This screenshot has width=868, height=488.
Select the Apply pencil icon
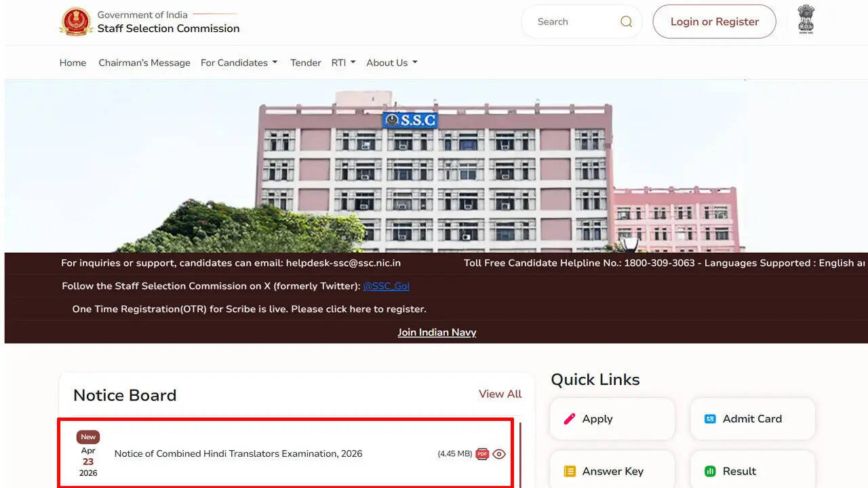(x=571, y=418)
